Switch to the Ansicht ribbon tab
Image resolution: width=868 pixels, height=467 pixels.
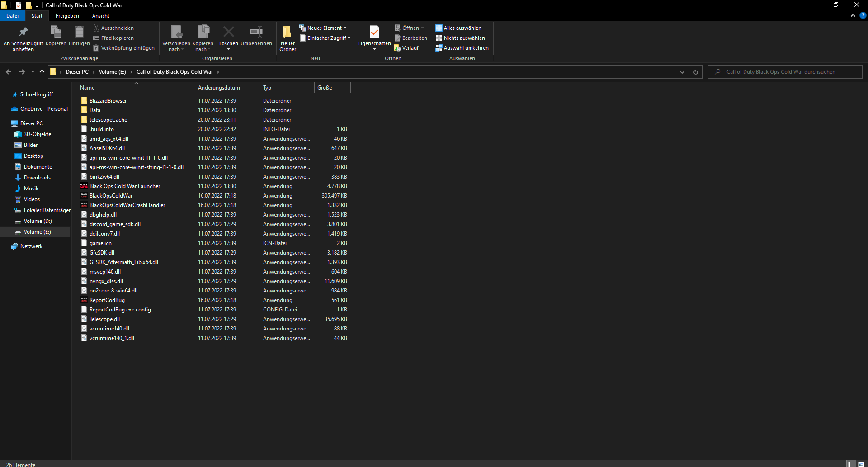[101, 16]
